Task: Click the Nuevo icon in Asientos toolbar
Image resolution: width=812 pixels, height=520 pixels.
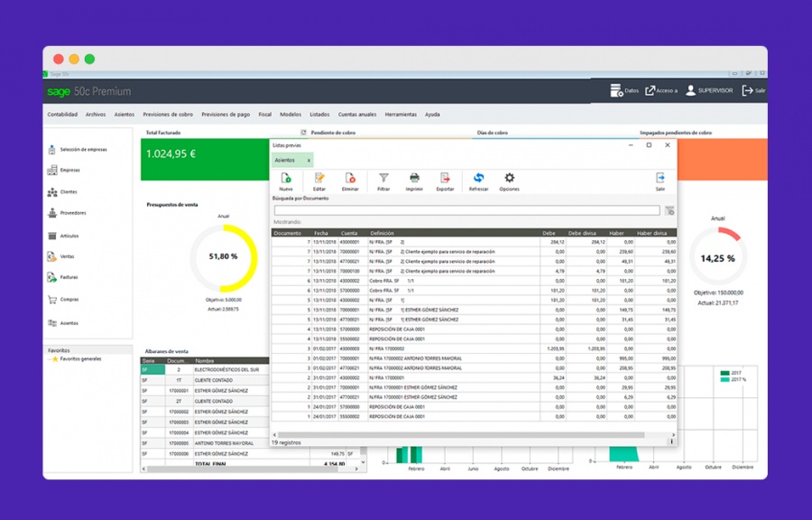Action: click(x=285, y=178)
